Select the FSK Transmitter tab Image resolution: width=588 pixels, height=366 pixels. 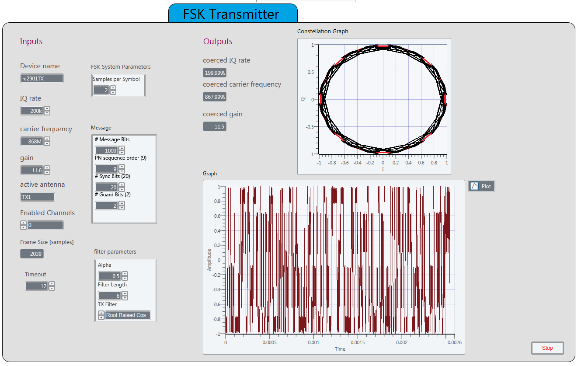click(x=233, y=14)
